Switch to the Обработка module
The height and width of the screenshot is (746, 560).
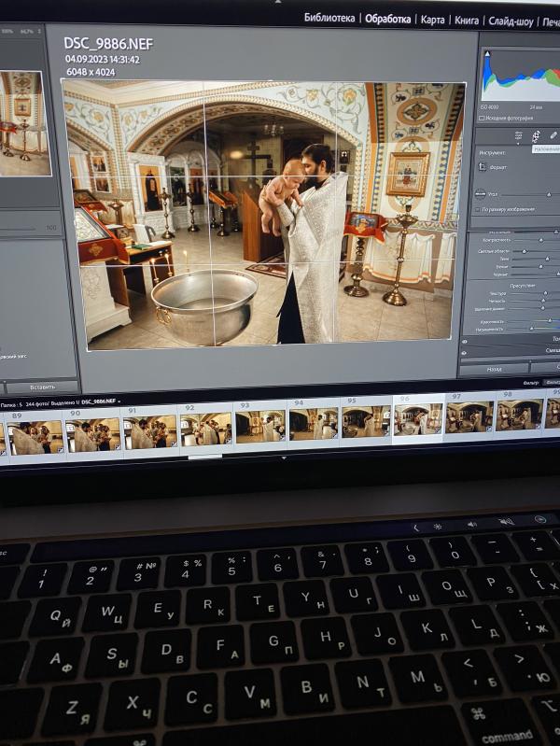point(387,19)
